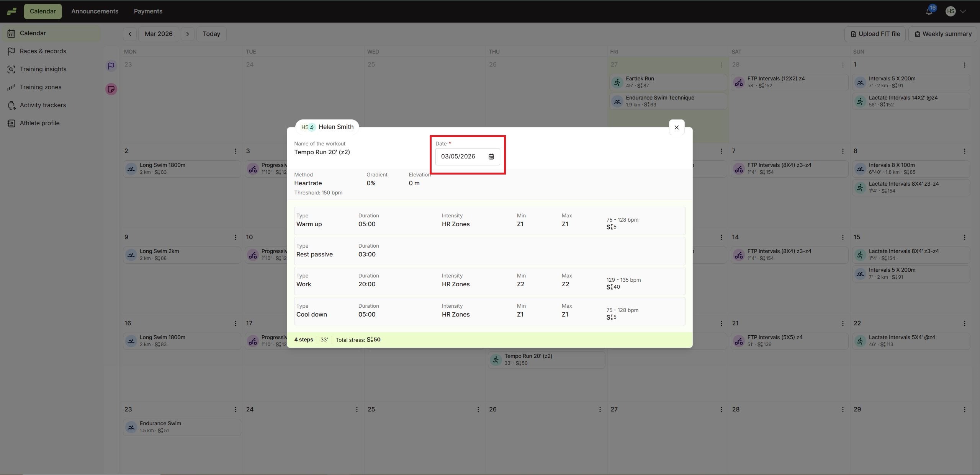Viewport: 980px width, 475px height.
Task: Jump to Today in calendar
Action: pyautogui.click(x=211, y=34)
